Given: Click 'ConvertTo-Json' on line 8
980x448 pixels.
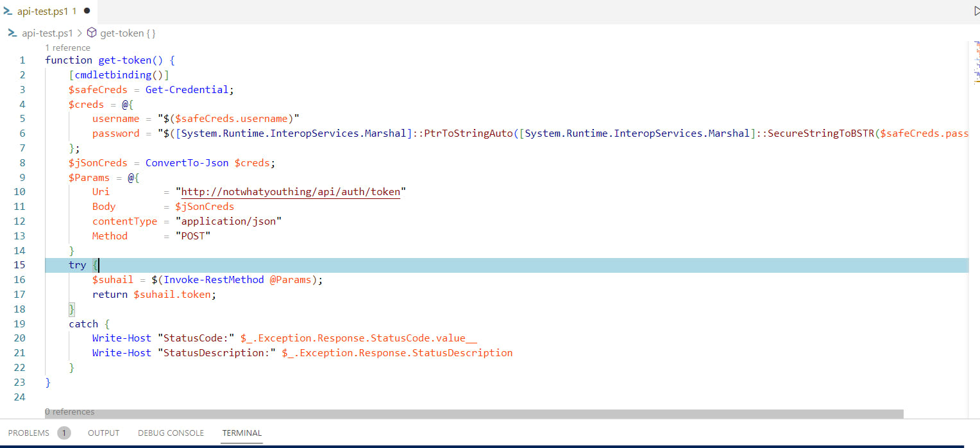Looking at the screenshot, I should [187, 163].
